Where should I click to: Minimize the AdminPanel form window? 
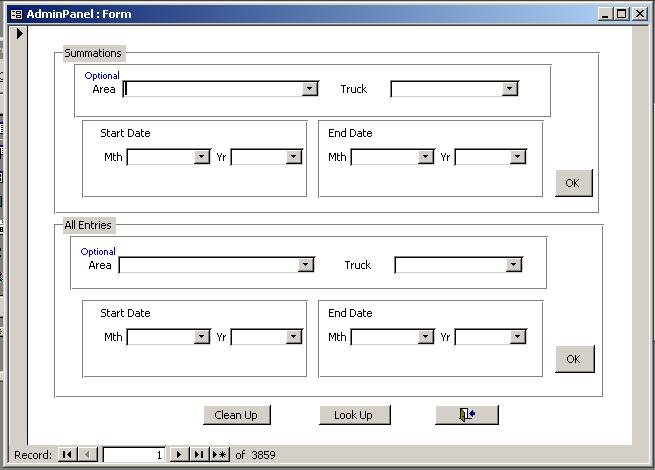(x=604, y=14)
